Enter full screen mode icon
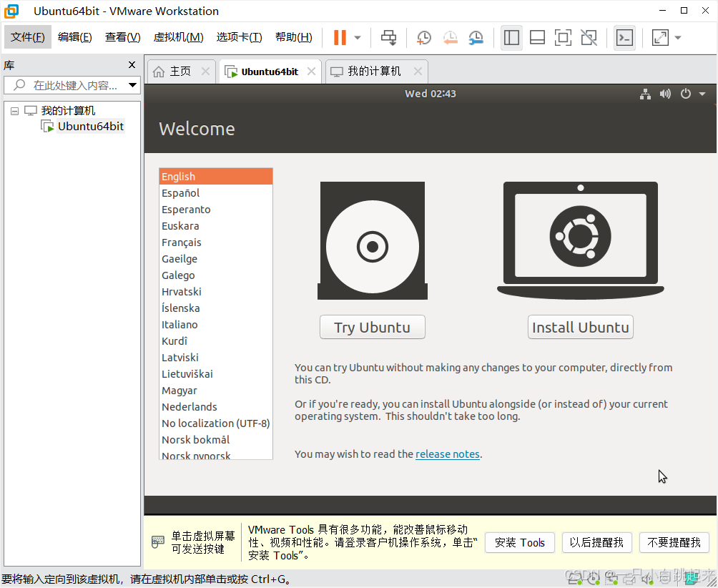Screen dimensions: 718x588 point(563,37)
